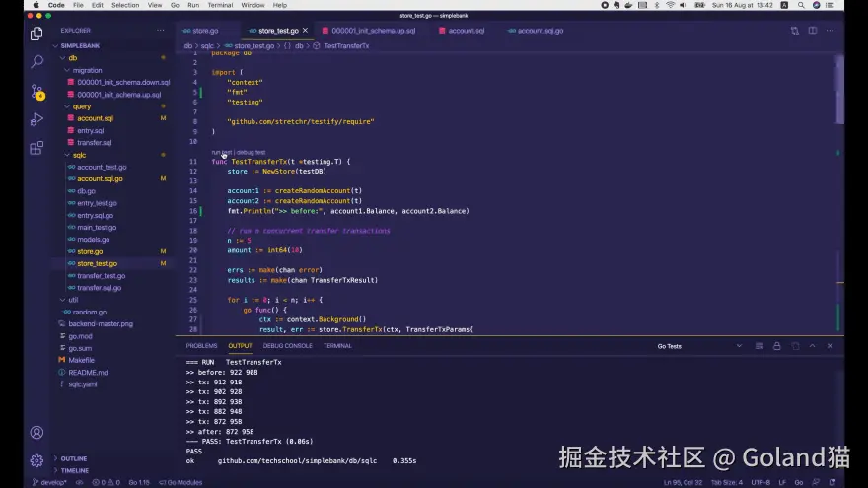
Task: Clear the output panel
Action: [x=759, y=346]
